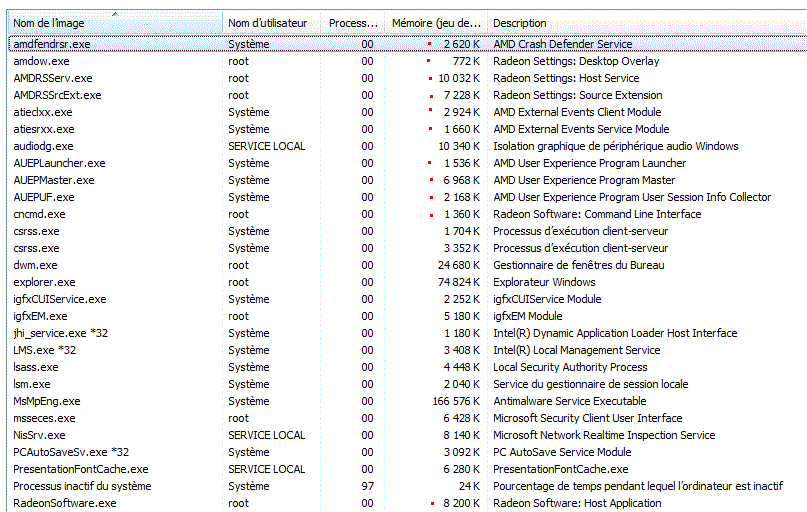807x512 pixels.
Task: Sort by the Description column header
Action: (647, 23)
